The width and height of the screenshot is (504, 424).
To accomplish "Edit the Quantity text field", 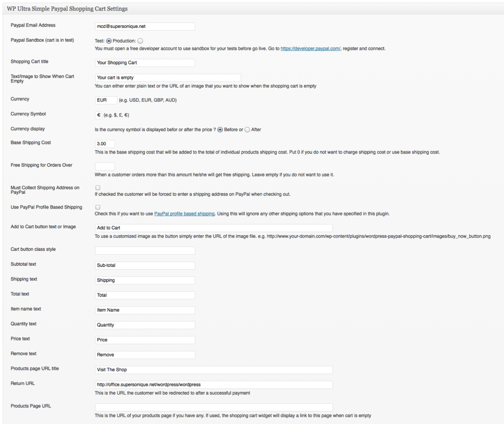I will [145, 325].
